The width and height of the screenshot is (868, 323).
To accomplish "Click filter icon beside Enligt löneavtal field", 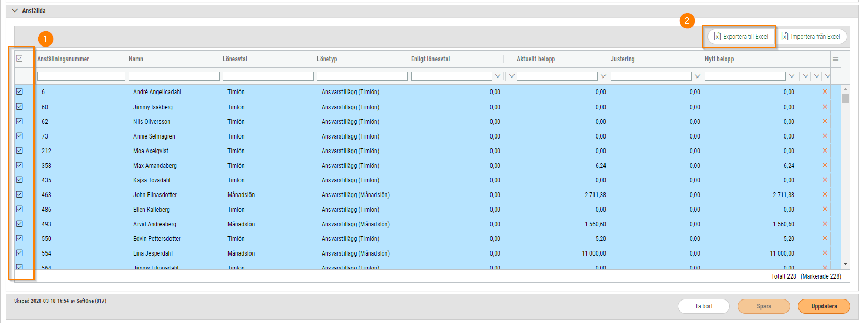I will point(498,76).
